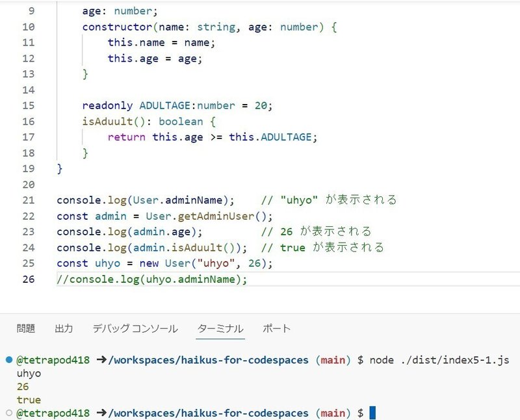Viewport: 520px width, 420px height.
Task: Click the readonly keyword on line 15
Action: coord(107,105)
